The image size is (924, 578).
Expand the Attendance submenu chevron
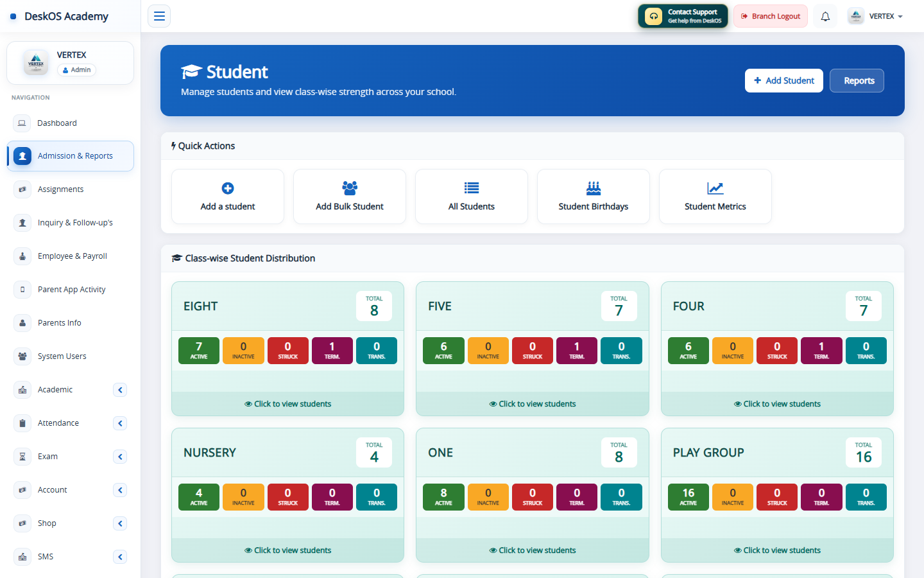tap(120, 423)
